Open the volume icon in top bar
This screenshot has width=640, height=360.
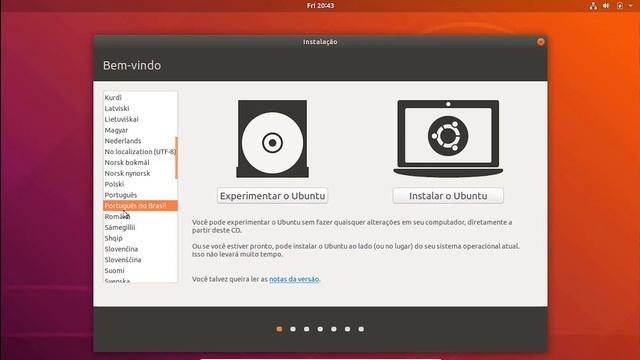click(606, 6)
